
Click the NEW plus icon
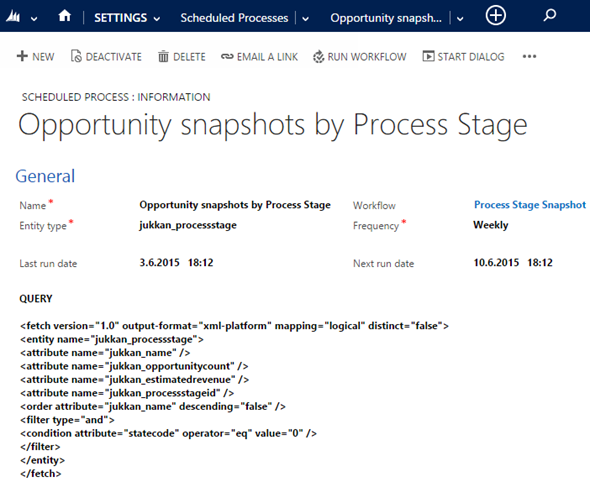coord(22,56)
